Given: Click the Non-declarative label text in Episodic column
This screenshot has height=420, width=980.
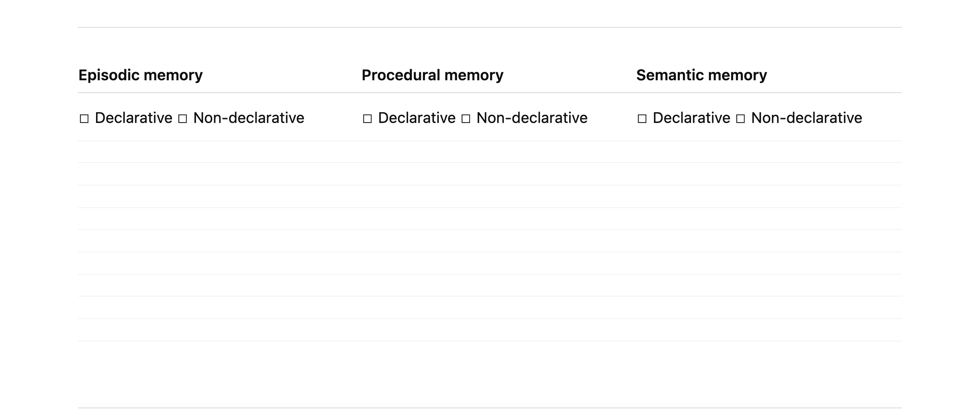Looking at the screenshot, I should (x=249, y=118).
